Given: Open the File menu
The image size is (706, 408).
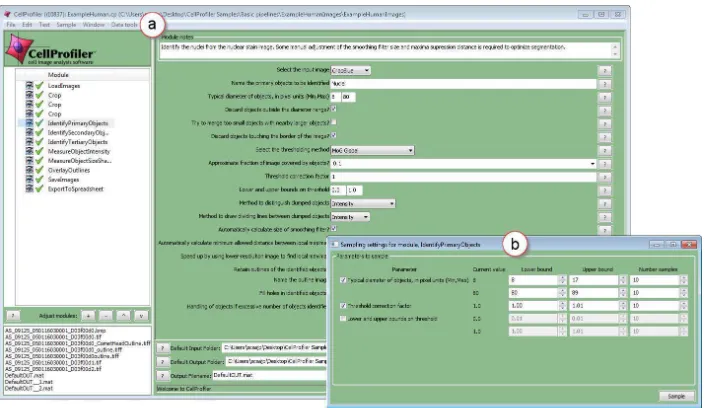Looking at the screenshot, I should 11,25.
